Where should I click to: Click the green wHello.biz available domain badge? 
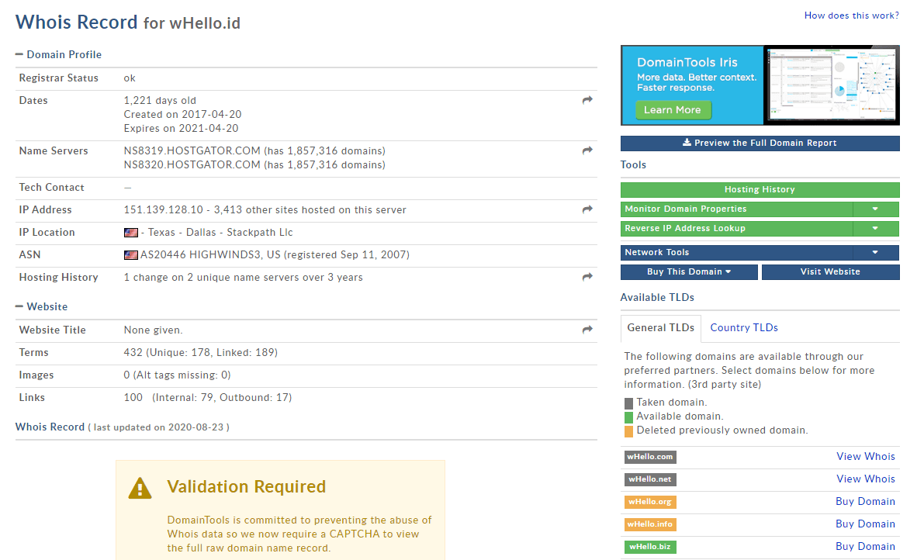point(650,547)
